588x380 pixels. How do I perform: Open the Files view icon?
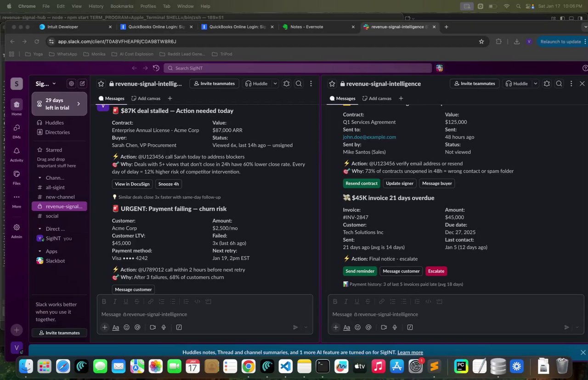click(x=17, y=174)
